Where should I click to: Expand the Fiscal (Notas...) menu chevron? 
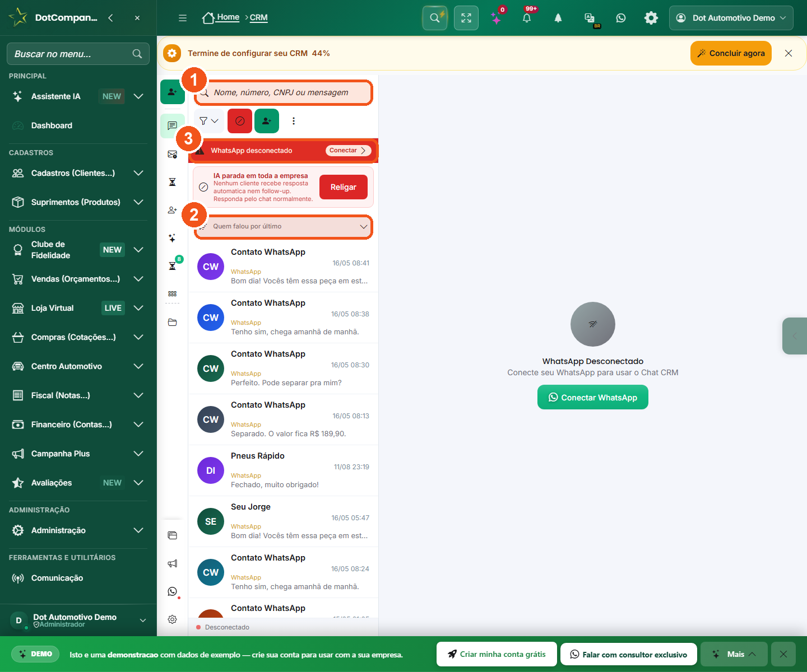click(x=138, y=395)
